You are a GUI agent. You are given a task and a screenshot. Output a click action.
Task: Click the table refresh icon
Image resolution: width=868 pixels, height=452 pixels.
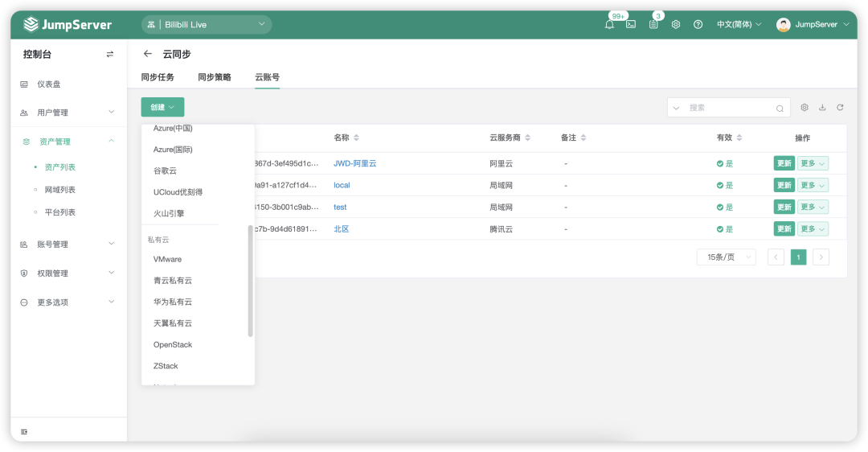tap(840, 108)
